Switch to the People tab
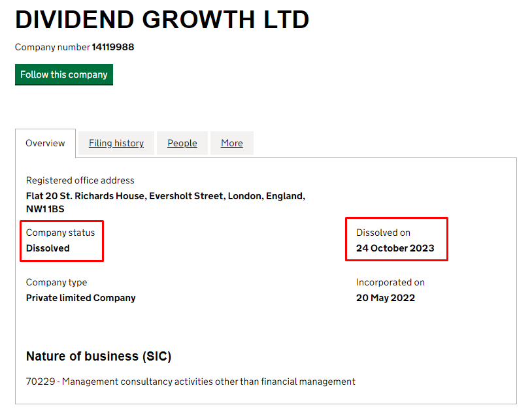This screenshot has width=532, height=420. click(182, 143)
